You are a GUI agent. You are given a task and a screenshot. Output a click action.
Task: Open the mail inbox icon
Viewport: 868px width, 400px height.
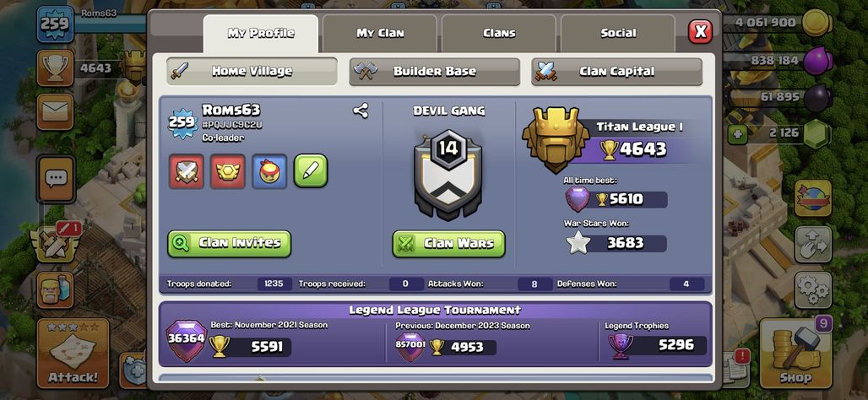point(56,111)
